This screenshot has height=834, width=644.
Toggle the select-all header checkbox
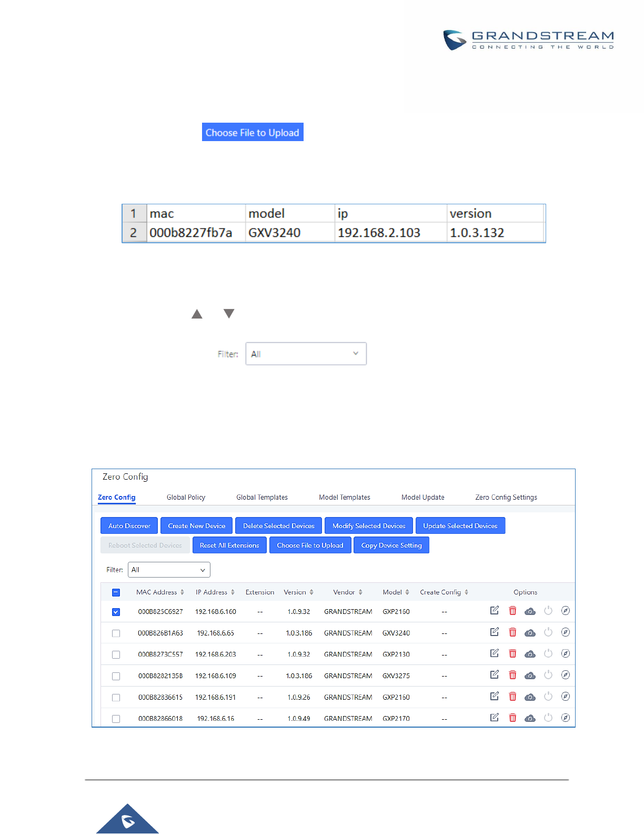tap(116, 592)
